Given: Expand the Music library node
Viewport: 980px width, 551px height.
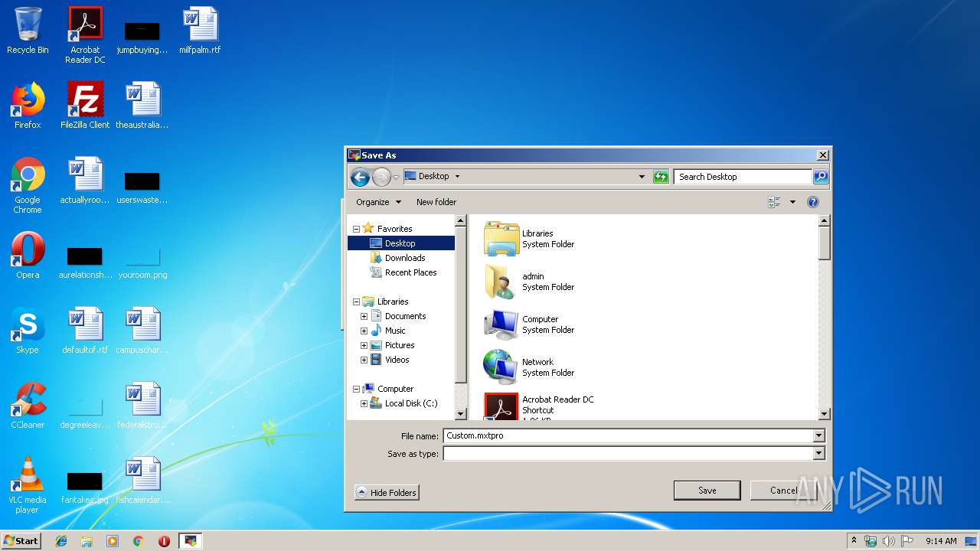Looking at the screenshot, I should point(364,331).
